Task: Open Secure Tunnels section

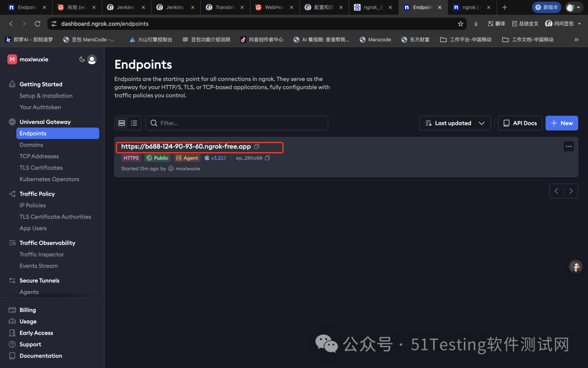Action: point(39,281)
